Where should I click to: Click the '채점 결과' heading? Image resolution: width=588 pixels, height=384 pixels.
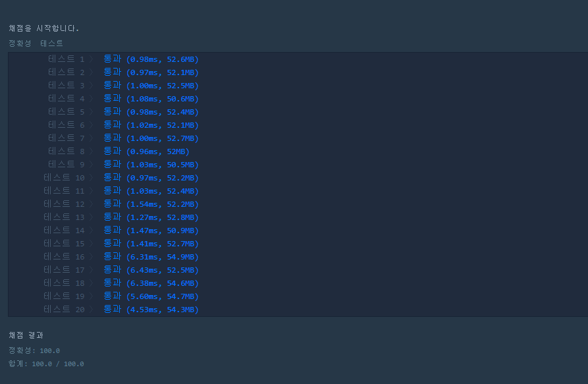point(26,335)
